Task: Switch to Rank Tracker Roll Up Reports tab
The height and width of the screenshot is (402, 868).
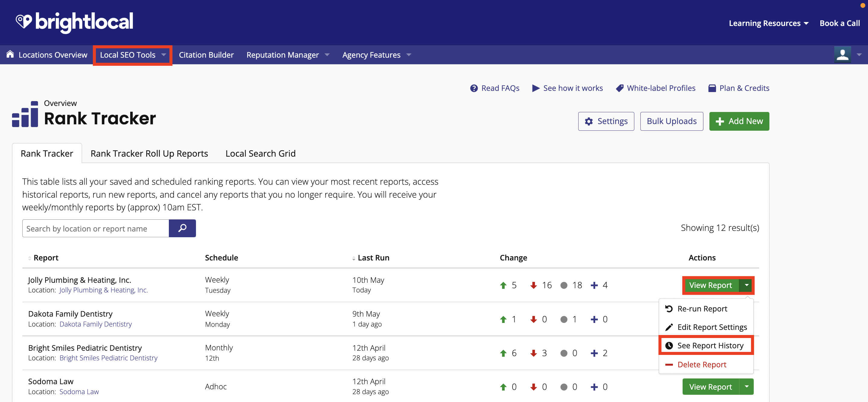Action: tap(149, 154)
